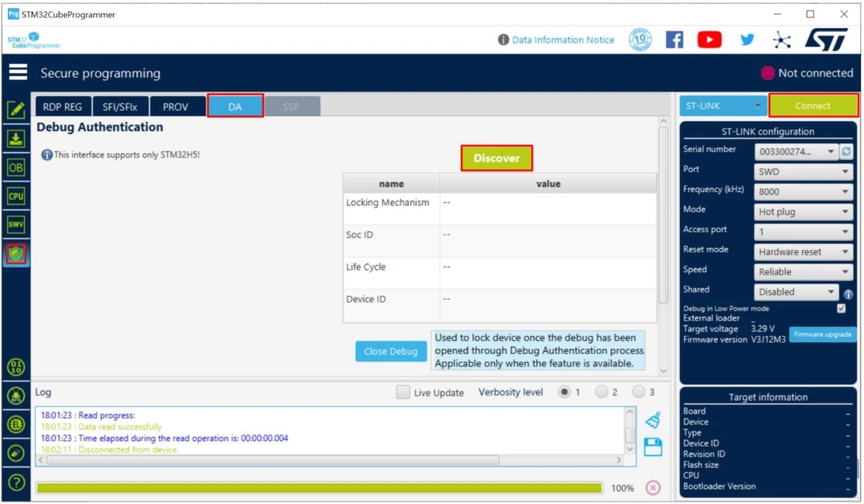Image resolution: width=864 pixels, height=504 pixels.
Task: Open the Mode Hot plug dropdown
Action: click(803, 211)
